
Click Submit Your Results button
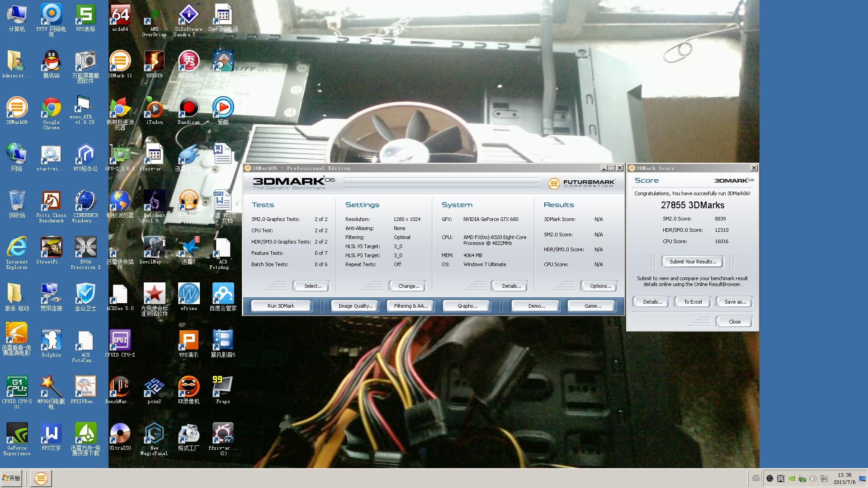click(693, 262)
